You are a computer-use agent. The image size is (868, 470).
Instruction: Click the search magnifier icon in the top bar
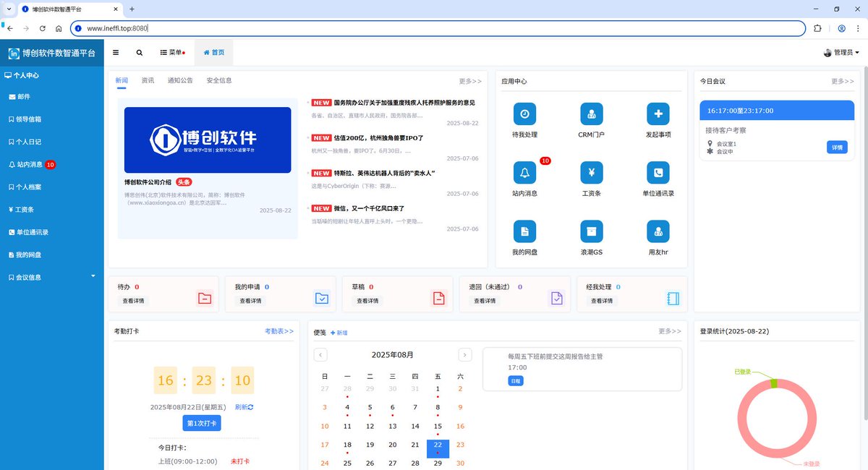click(x=140, y=53)
